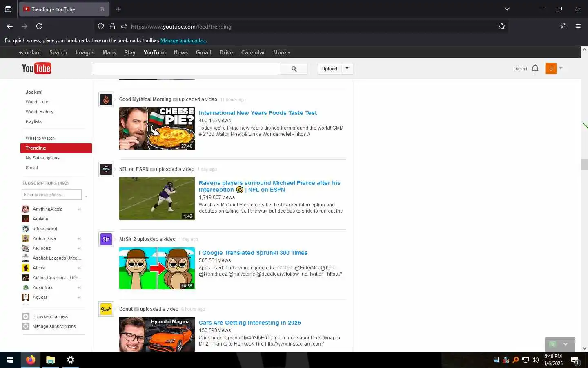Image resolution: width=588 pixels, height=368 pixels.
Task: Expand the Upload dropdown arrow
Action: pos(347,69)
